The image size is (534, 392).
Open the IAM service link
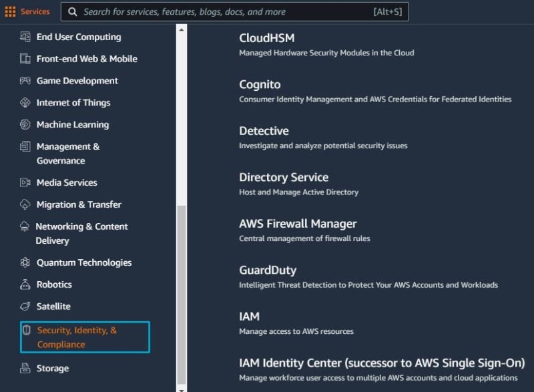coord(249,317)
